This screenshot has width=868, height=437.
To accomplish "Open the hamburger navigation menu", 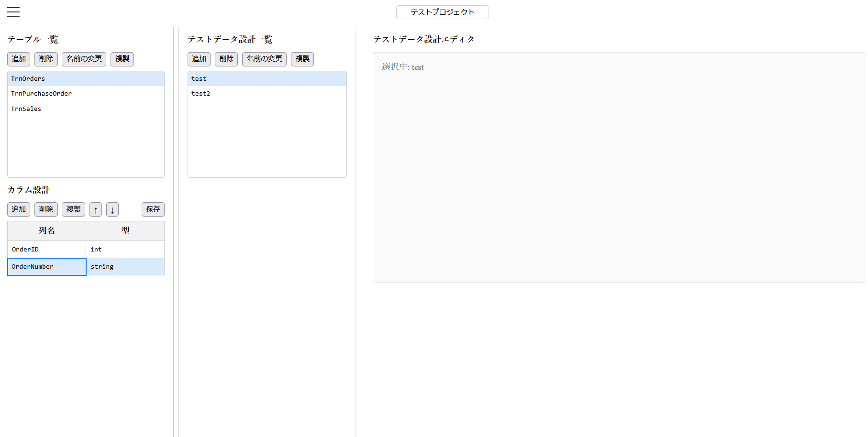I will (13, 12).
